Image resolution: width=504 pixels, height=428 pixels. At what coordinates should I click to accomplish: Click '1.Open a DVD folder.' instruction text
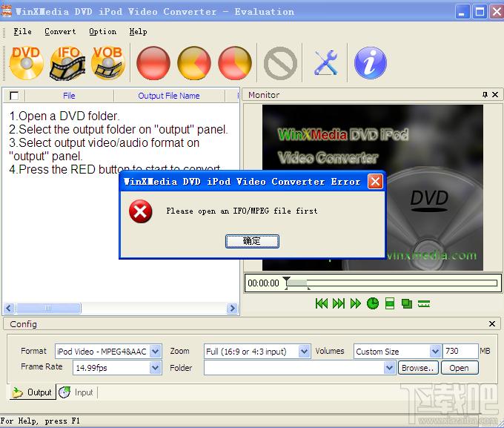(x=64, y=116)
